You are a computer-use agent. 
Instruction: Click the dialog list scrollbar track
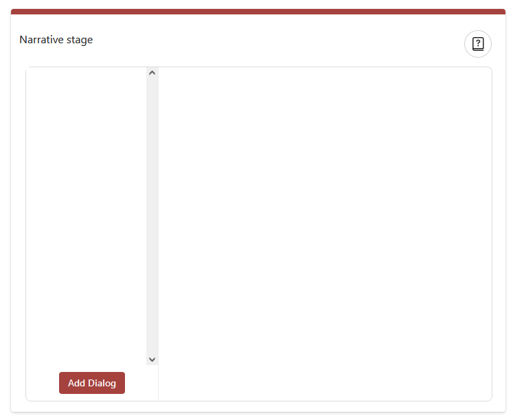(x=152, y=216)
